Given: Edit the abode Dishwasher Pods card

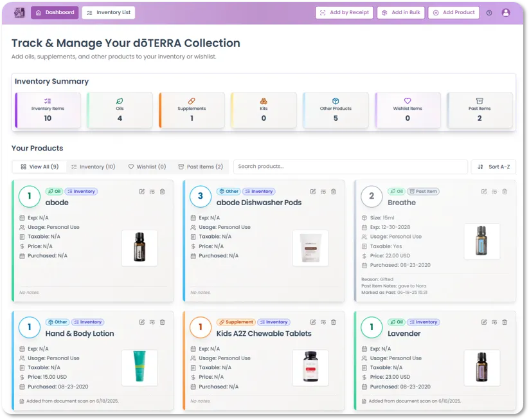Looking at the screenshot, I should (x=313, y=192).
